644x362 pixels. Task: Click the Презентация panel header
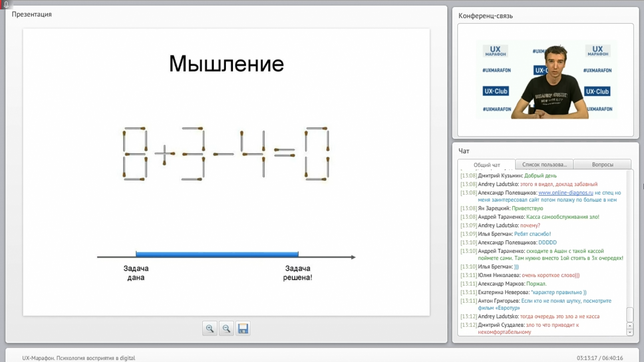[x=32, y=14]
